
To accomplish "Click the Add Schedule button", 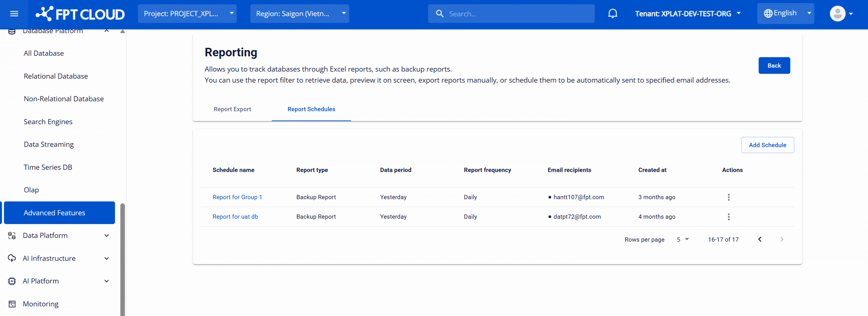I will [x=767, y=145].
